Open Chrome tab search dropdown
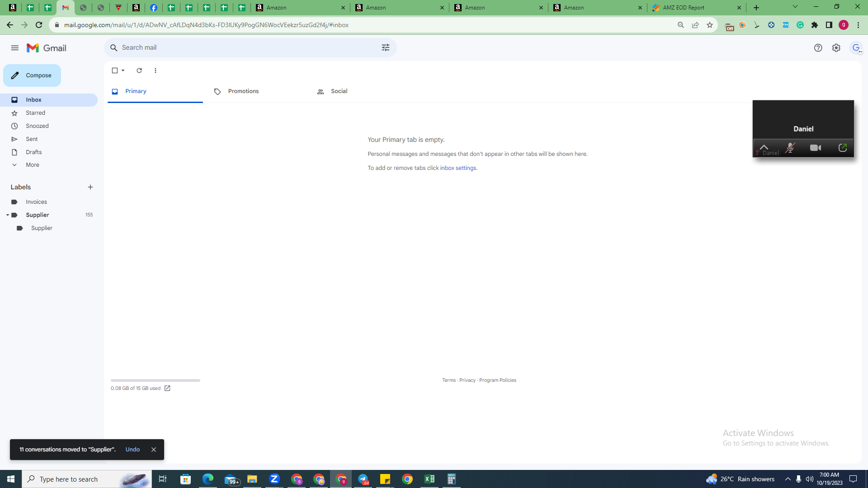Screen dimensions: 868x488 pos(795,7)
